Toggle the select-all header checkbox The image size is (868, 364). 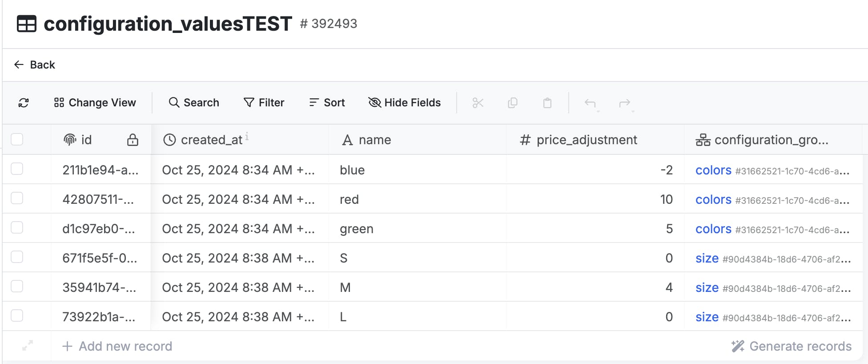(x=17, y=139)
